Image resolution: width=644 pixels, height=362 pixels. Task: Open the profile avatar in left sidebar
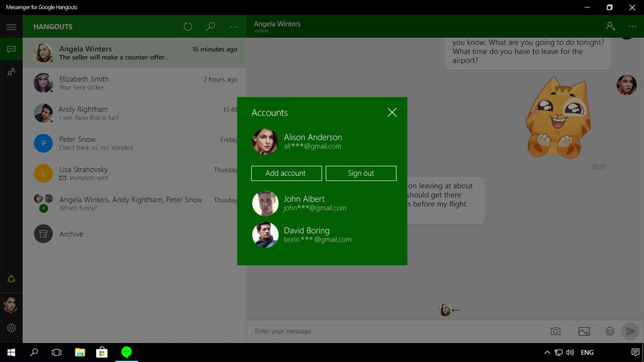tap(10, 305)
